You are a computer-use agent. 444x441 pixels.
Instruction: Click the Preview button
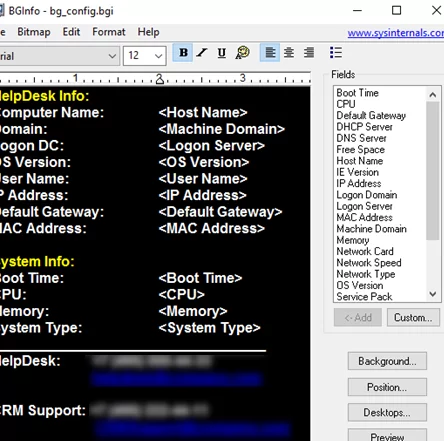[x=387, y=436]
